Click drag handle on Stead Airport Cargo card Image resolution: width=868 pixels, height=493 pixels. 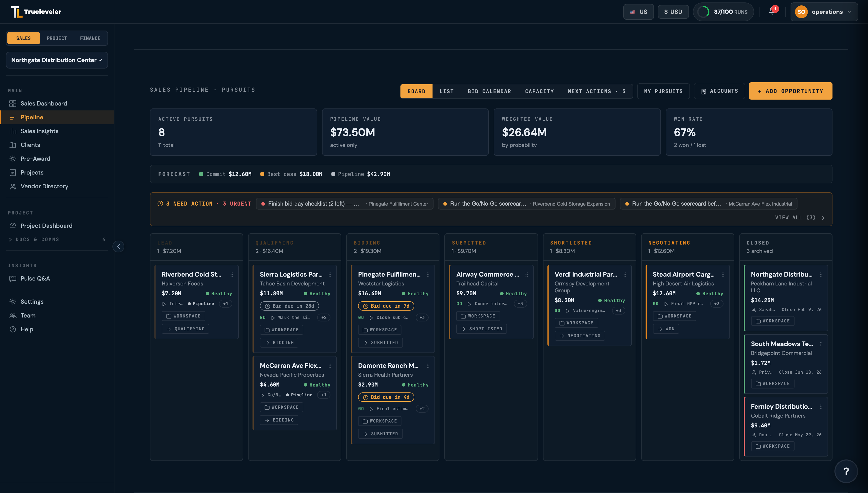(x=723, y=275)
